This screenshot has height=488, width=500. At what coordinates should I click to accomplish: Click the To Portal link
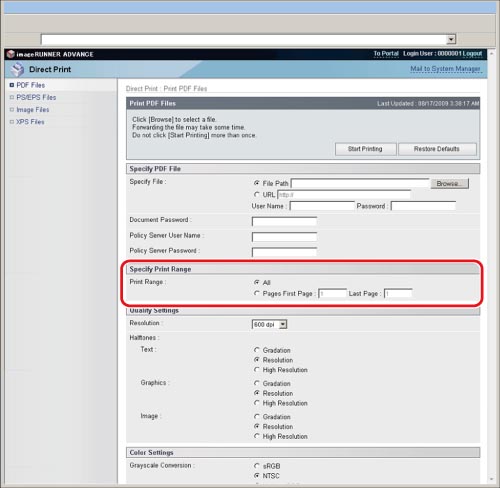click(x=386, y=54)
